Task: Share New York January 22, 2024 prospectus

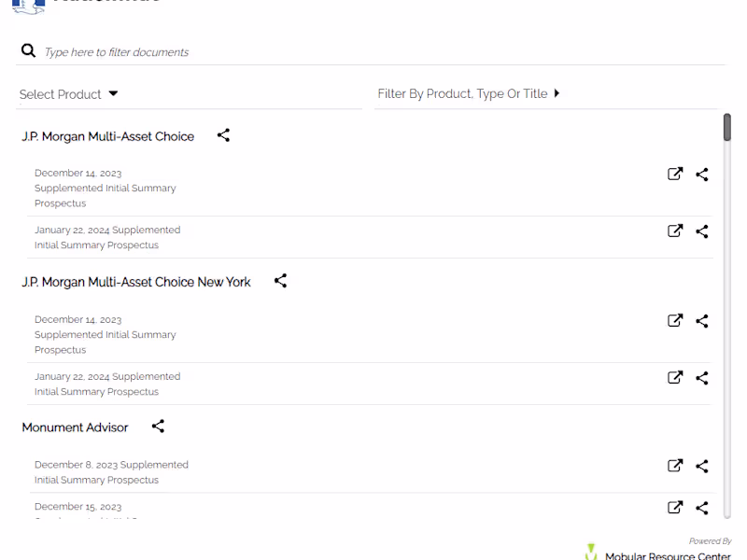Action: [x=702, y=378]
